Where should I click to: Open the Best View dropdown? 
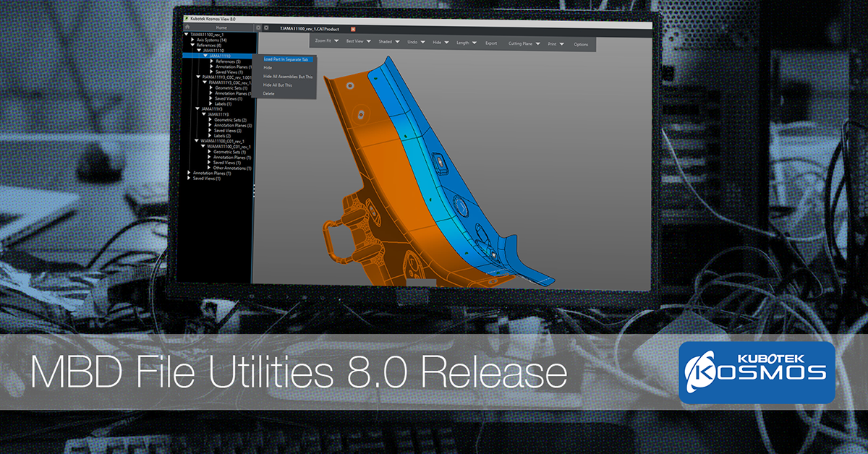[x=359, y=42]
